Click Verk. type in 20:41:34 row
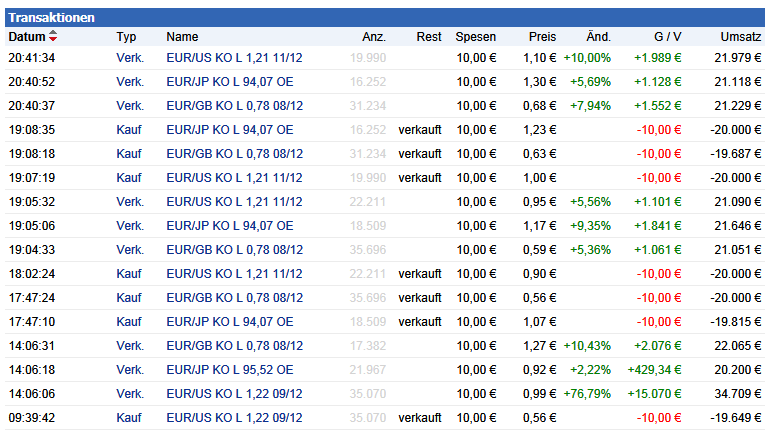This screenshot has width=772, height=431. pos(130,58)
